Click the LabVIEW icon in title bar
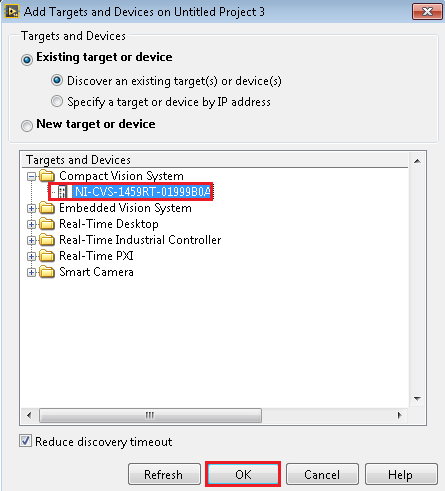This screenshot has height=491, width=445. click(x=12, y=12)
